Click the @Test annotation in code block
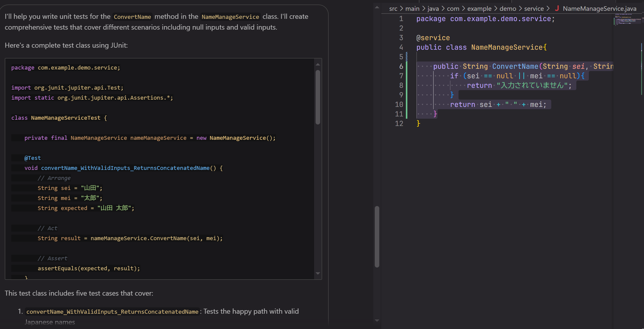This screenshot has height=329, width=644. point(33,158)
